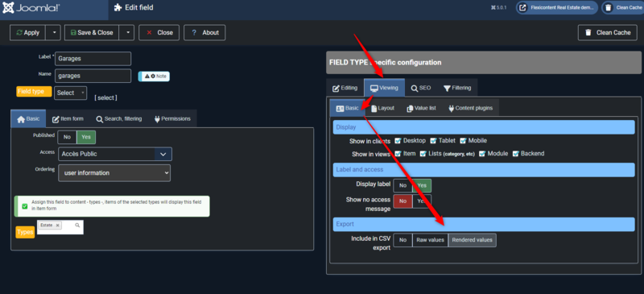This screenshot has height=294, width=644.
Task: Click into the Label text field
Action: [93, 58]
